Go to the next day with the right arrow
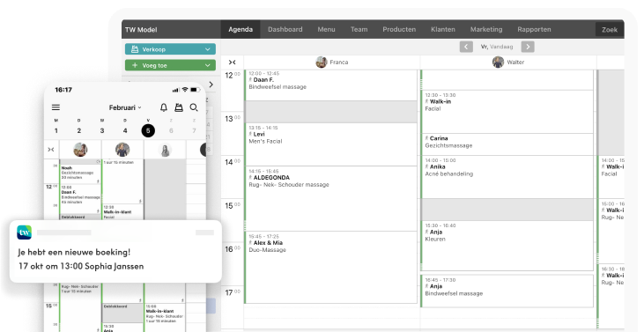 528,47
